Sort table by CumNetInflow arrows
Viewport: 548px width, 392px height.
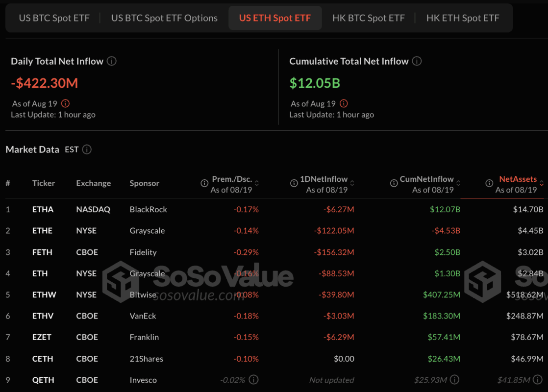pos(458,183)
